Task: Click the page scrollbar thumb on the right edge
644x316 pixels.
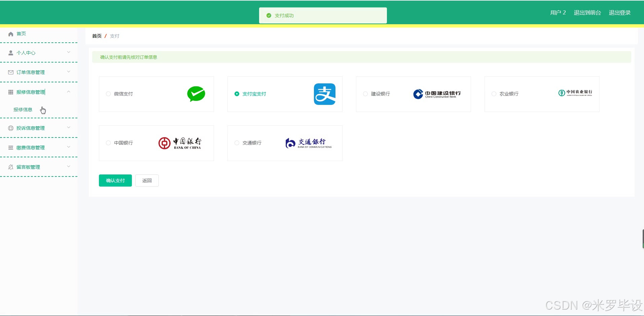Action: tap(643, 239)
